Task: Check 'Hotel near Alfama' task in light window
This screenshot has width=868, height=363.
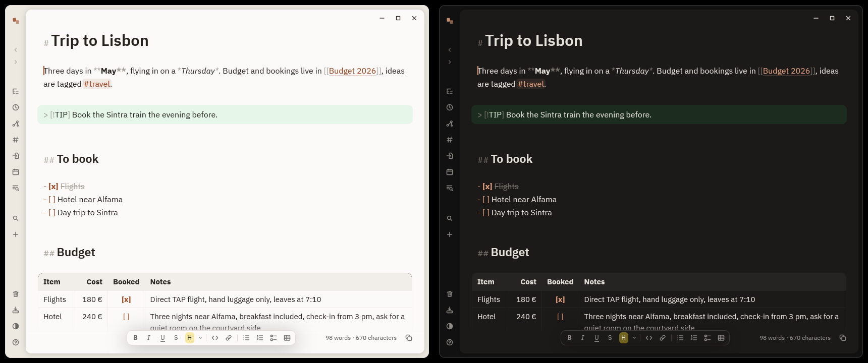Action: click(52, 200)
